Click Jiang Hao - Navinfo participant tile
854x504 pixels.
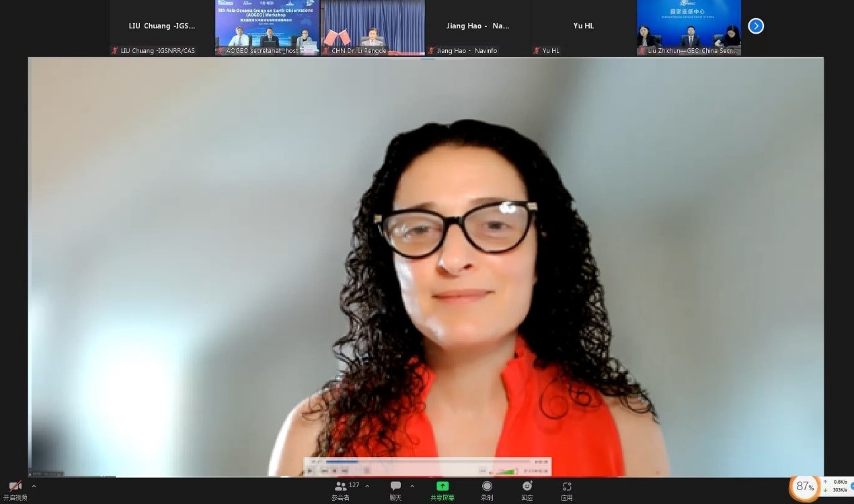coord(478,28)
